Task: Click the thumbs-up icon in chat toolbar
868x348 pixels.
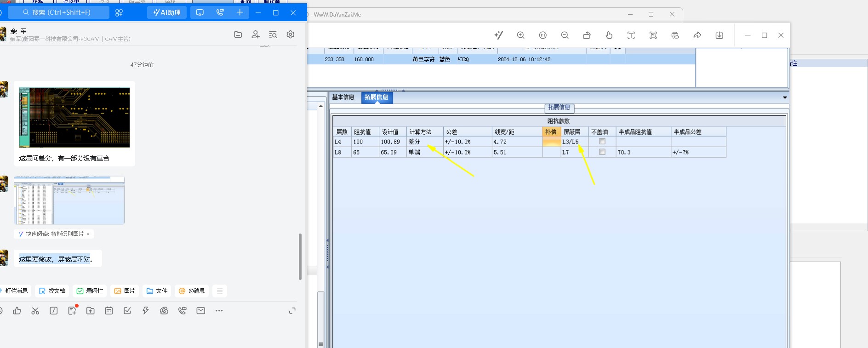Action: [17, 311]
